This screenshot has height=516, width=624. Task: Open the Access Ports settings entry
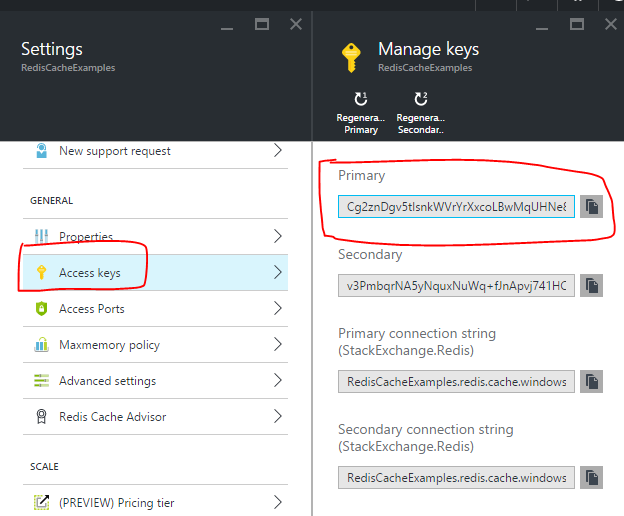click(92, 309)
